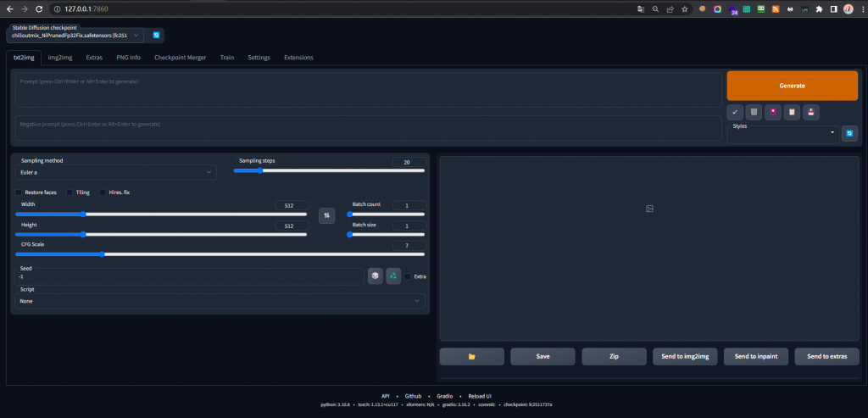Enable the Hires. fix checkbox
This screenshot has width=868, height=418.
tap(103, 192)
